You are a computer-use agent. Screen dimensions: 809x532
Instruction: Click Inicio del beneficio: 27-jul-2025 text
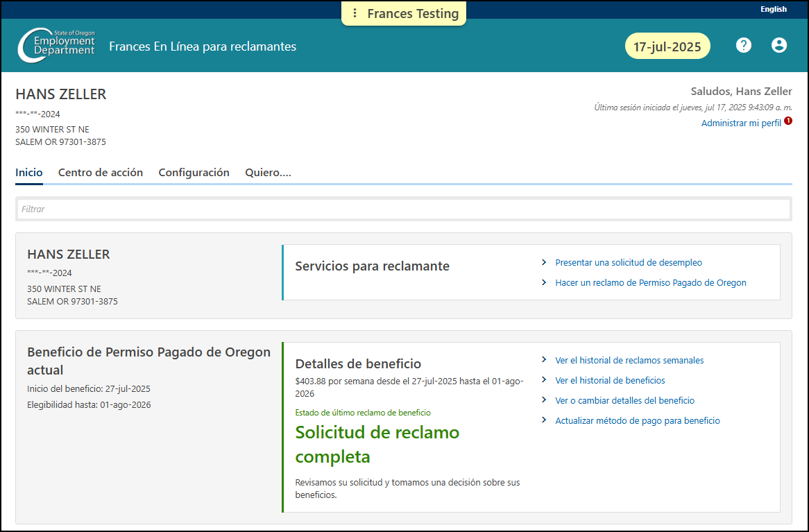click(x=89, y=389)
